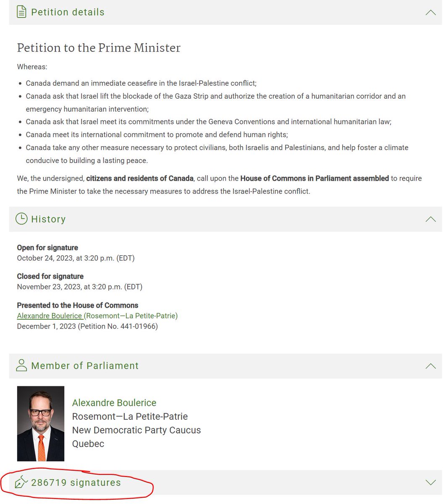Click Alexandre Boulerice's portrait photo

point(41,423)
